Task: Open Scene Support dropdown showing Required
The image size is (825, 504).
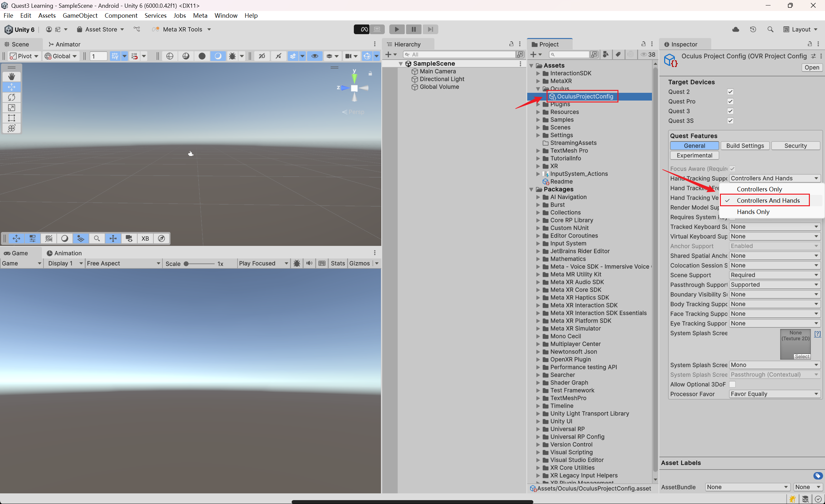Action: coord(774,275)
